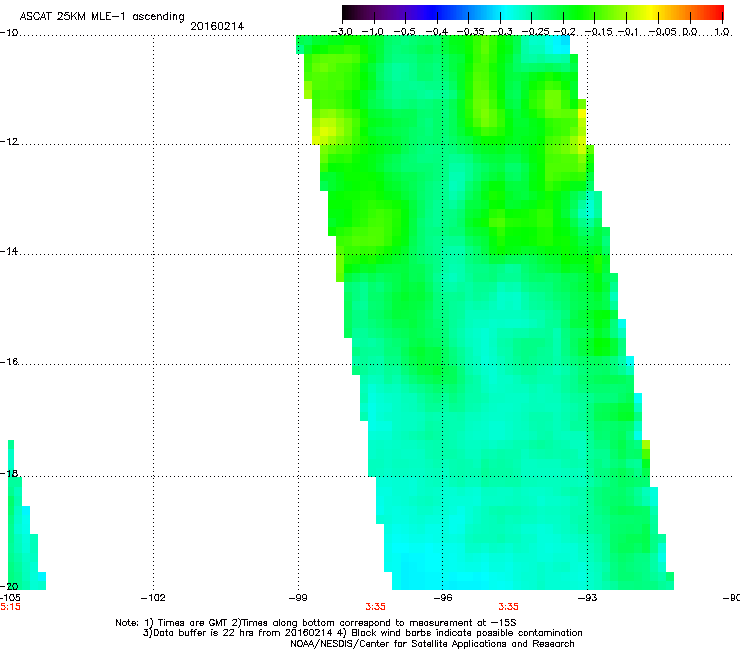Click '3:35' time label between -99 and -96
Viewport: 740px width, 650px height.
click(376, 607)
